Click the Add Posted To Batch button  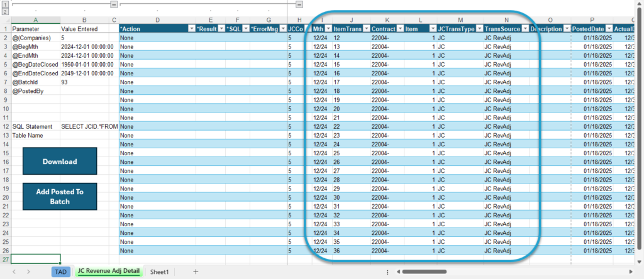tap(60, 197)
